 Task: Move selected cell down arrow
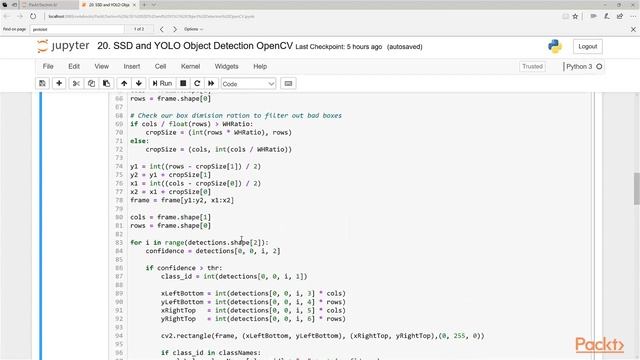click(139, 83)
